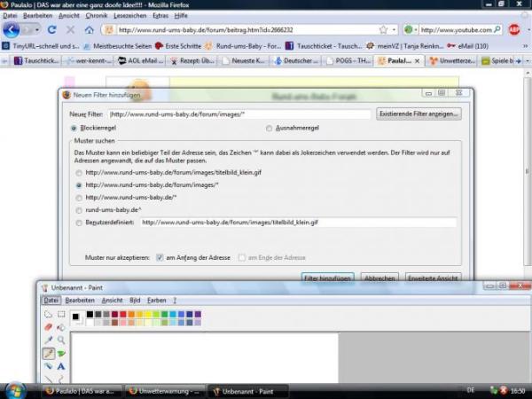Select the Ausnahmeregel radio button
Viewport: 532px width, 399px height.
(x=270, y=128)
